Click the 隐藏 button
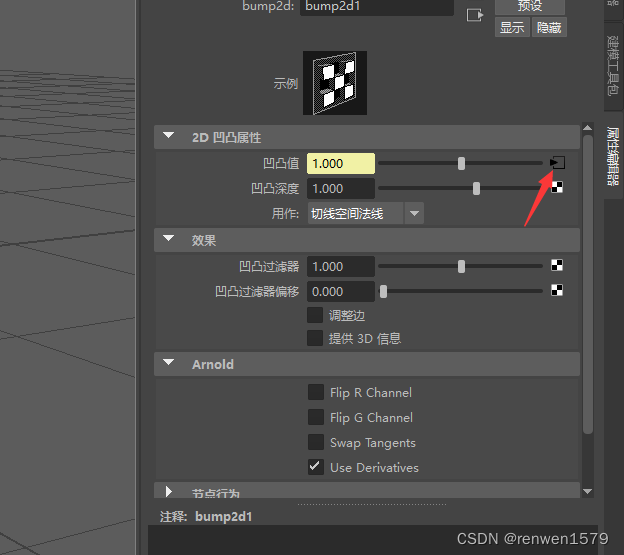Image resolution: width=624 pixels, height=555 pixels. (549, 27)
